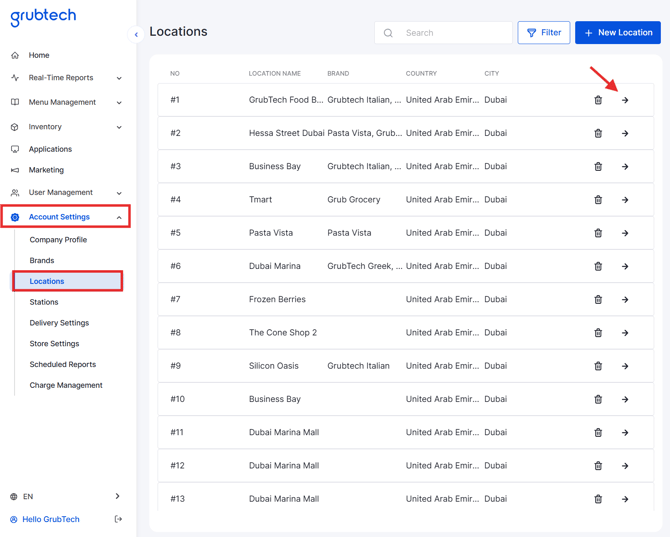Open the #3 Business Bay location arrow
Viewport: 670px width, 537px height.
tap(625, 167)
